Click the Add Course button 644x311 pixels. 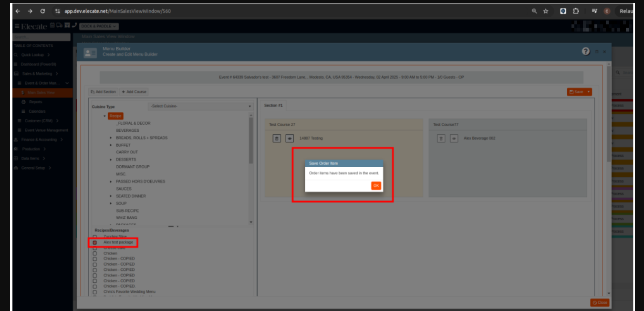point(134,92)
